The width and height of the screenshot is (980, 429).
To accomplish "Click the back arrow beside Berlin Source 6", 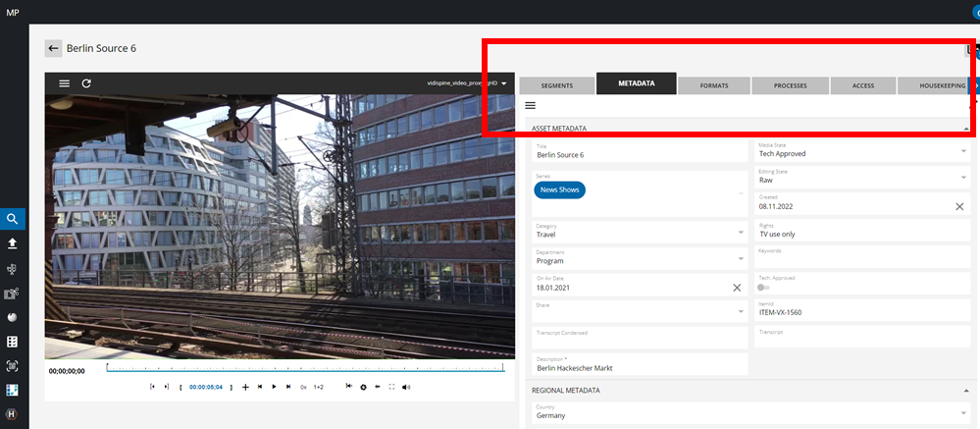I will click(x=53, y=48).
